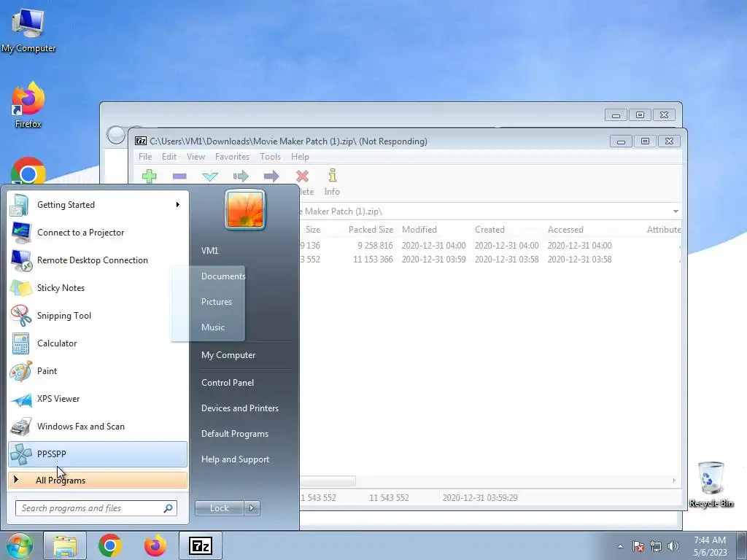Click the 7-Zip Info icon
Image resolution: width=747 pixels, height=560 pixels.
coord(332,175)
